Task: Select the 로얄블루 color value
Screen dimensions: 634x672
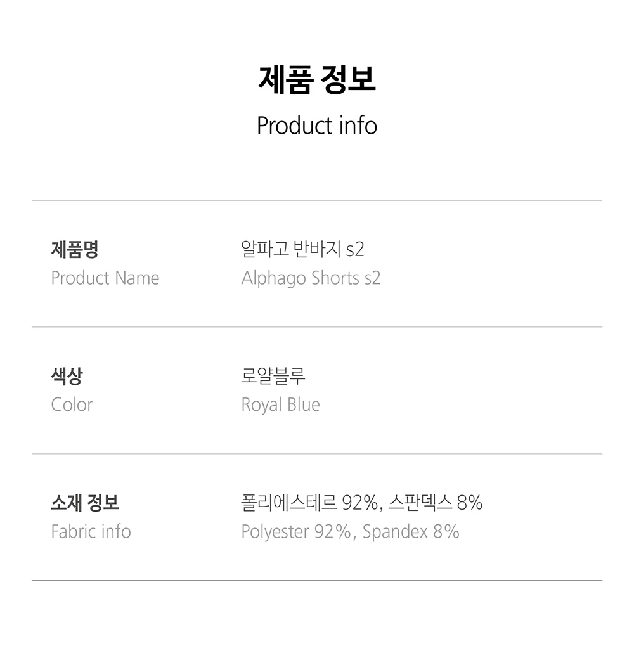Action: click(273, 377)
